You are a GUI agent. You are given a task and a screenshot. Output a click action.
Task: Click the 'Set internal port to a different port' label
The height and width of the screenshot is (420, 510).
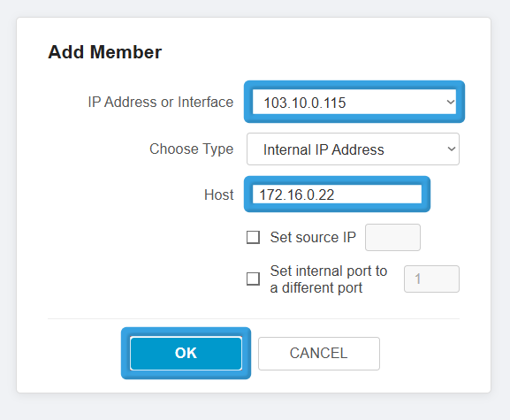tap(329, 279)
